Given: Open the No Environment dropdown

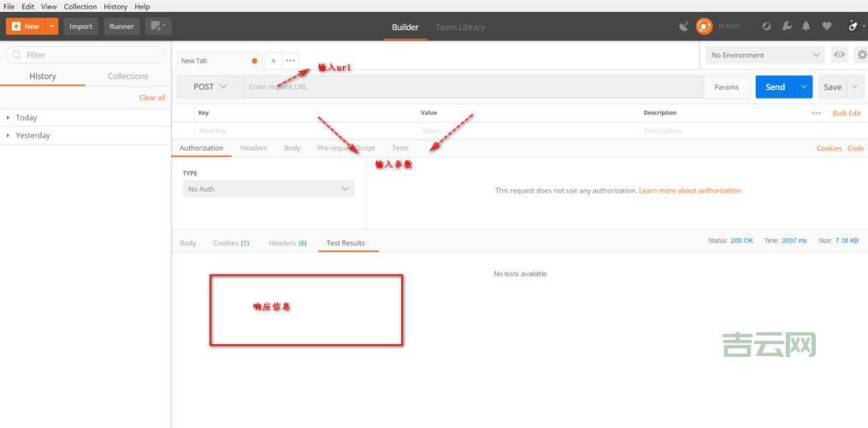Looking at the screenshot, I should coord(765,55).
